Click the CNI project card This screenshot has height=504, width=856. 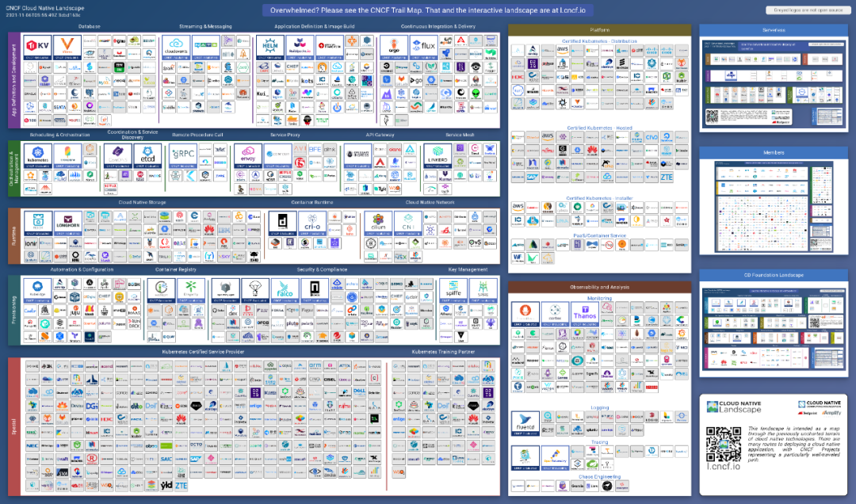pyautogui.click(x=408, y=224)
